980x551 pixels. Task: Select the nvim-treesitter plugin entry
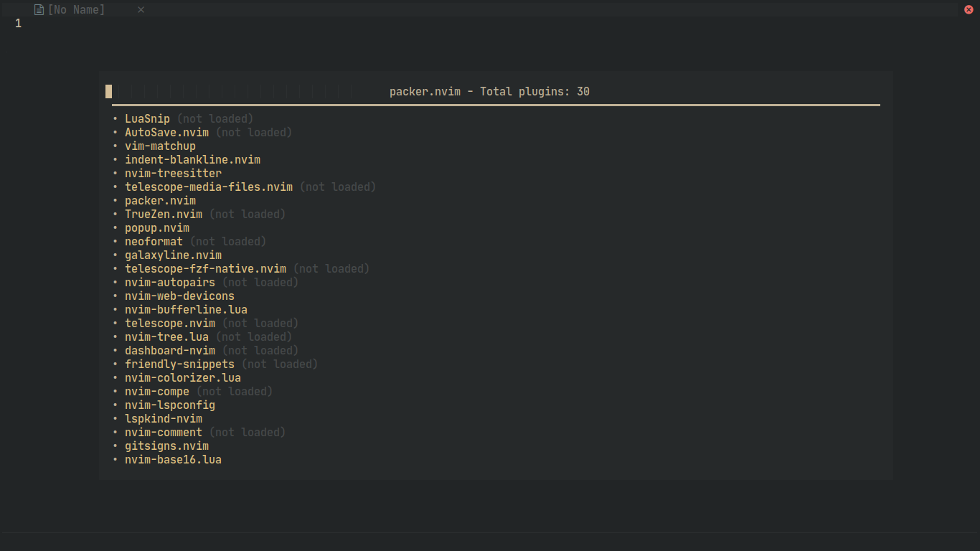173,173
